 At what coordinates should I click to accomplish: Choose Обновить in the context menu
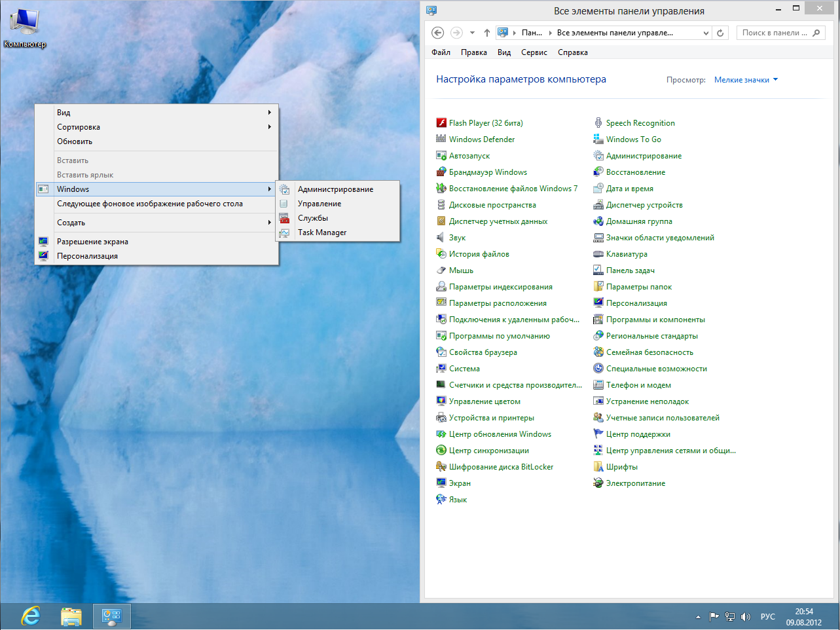point(156,141)
